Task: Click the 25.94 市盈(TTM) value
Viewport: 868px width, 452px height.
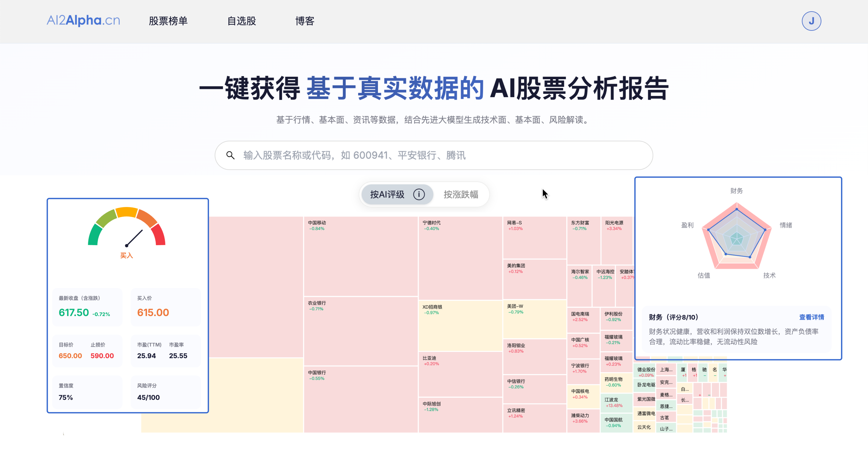Action: pos(146,356)
